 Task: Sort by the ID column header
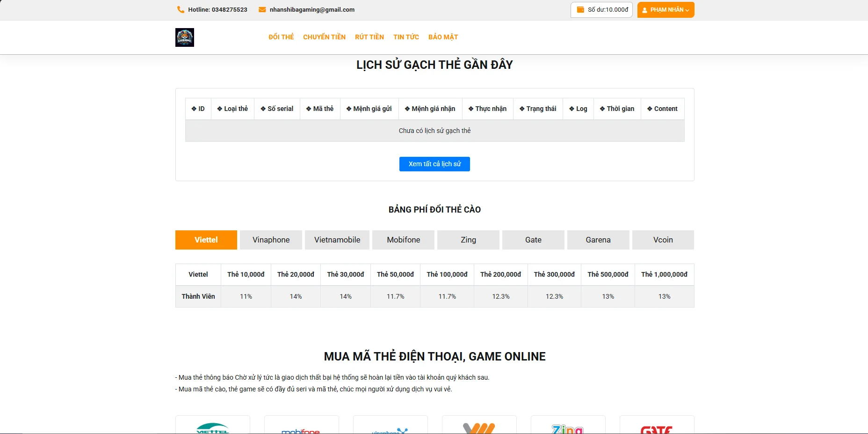[x=198, y=109]
